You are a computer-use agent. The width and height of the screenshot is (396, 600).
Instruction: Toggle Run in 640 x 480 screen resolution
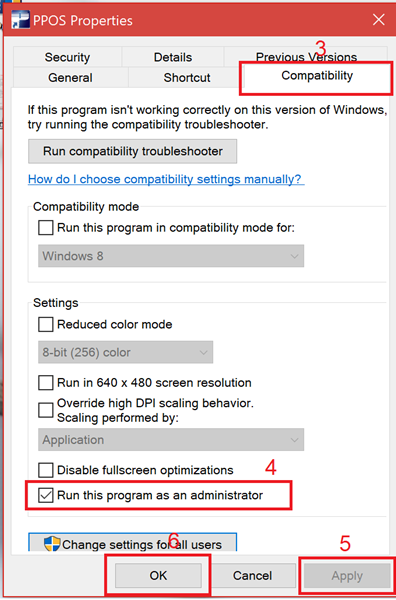coord(46,383)
